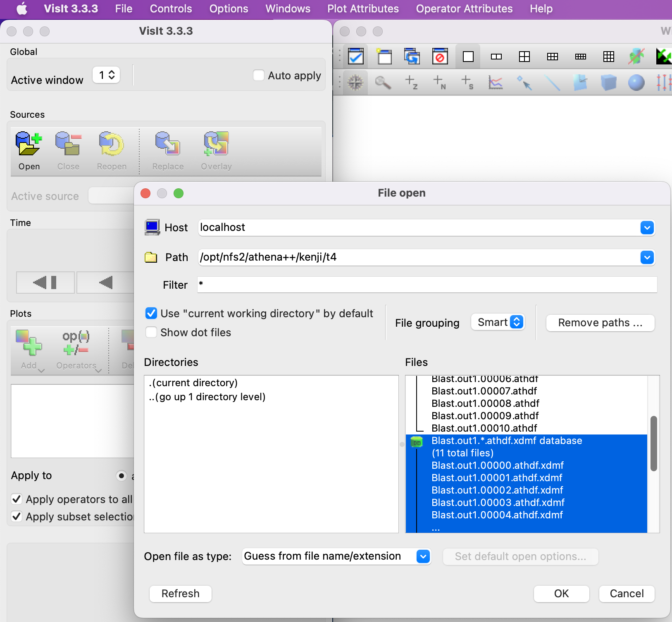Viewport: 672px width, 622px height.
Task: Click the invert background color icon
Action: tap(664, 56)
